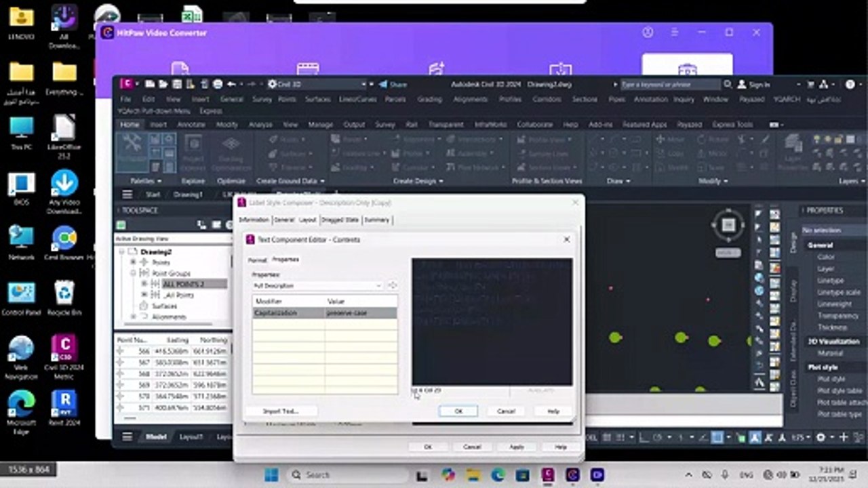Select the _All Points point group
The image size is (868, 488).
(x=178, y=295)
